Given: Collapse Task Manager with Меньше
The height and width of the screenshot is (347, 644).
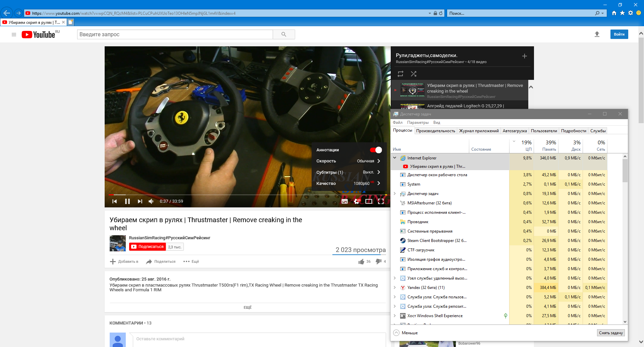Looking at the screenshot, I should click(x=406, y=333).
